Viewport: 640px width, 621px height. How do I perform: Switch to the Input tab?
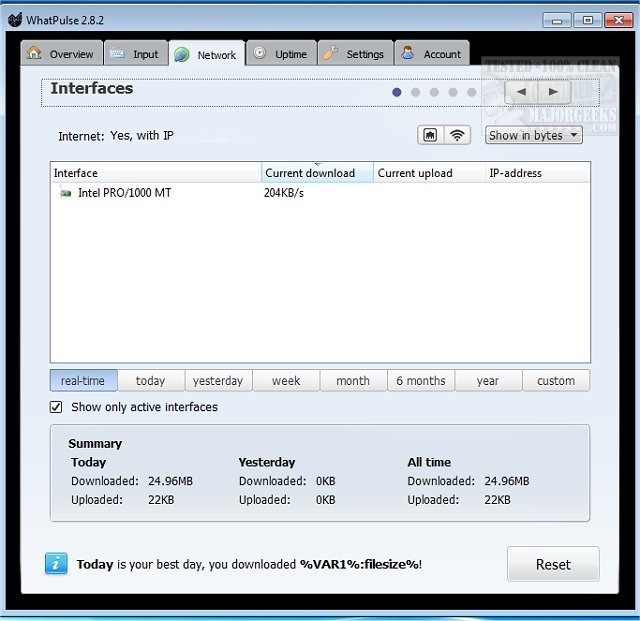136,53
